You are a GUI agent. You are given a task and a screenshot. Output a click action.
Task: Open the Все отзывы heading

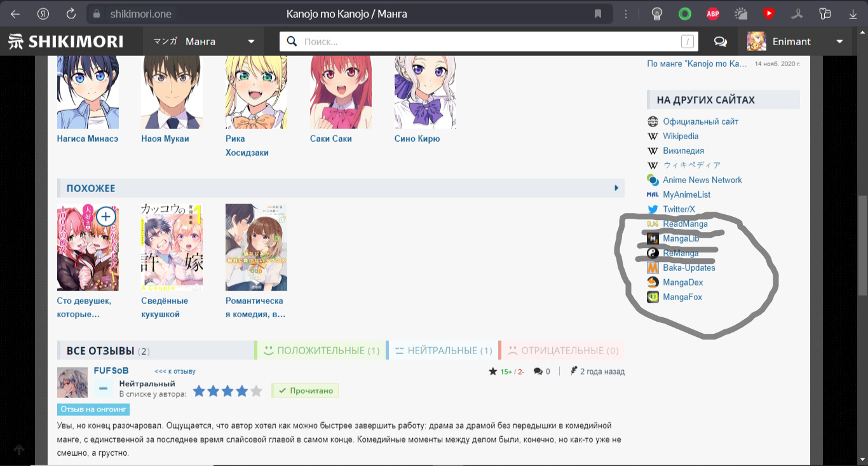(100, 350)
